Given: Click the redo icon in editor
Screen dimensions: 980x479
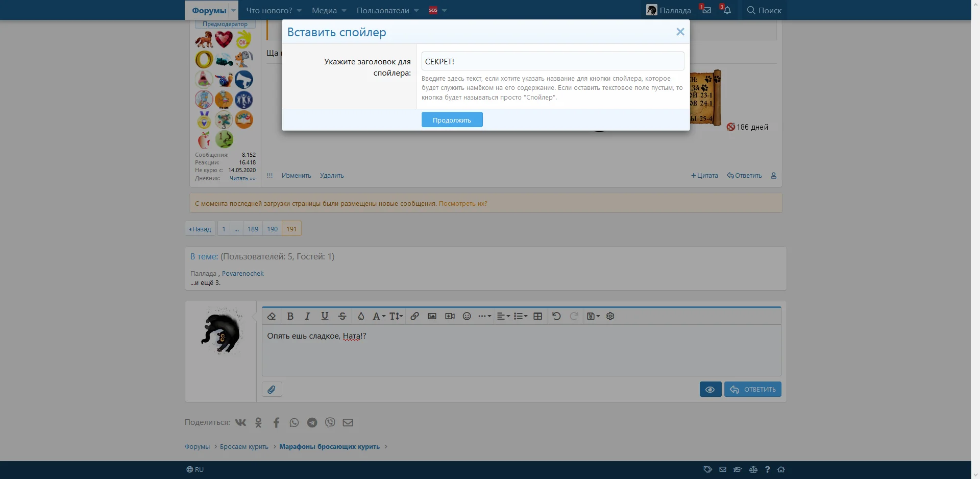Looking at the screenshot, I should 574,316.
